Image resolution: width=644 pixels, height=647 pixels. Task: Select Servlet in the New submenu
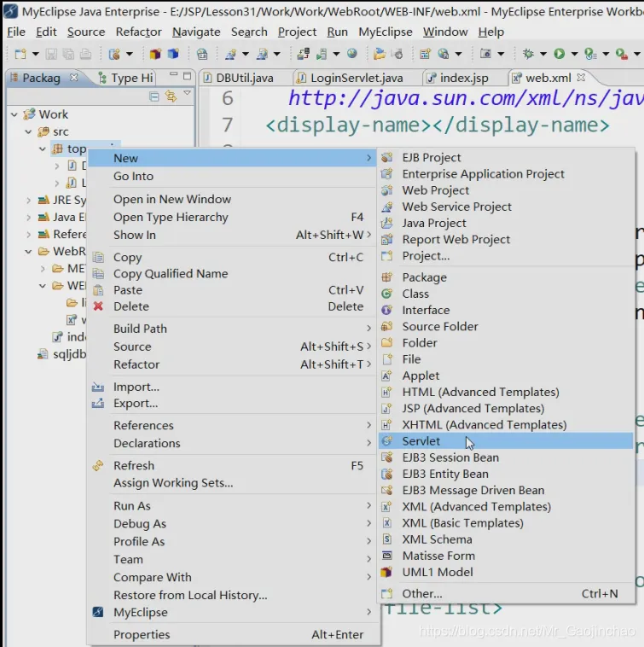click(506, 441)
